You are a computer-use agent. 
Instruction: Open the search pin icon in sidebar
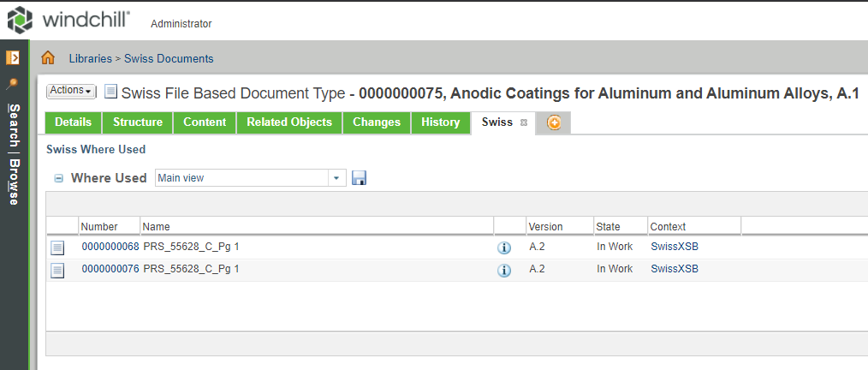[12, 84]
